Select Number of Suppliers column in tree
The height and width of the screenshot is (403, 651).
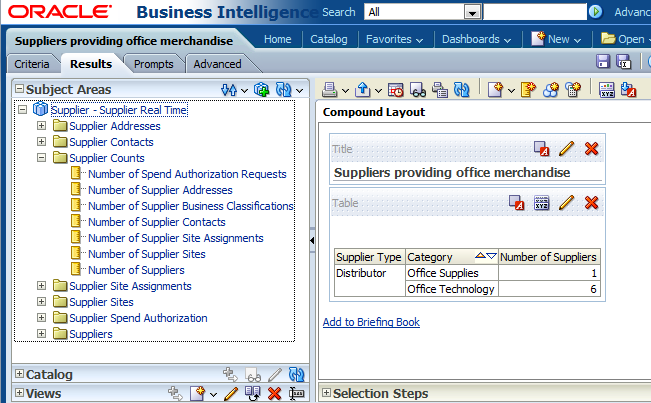point(136,270)
